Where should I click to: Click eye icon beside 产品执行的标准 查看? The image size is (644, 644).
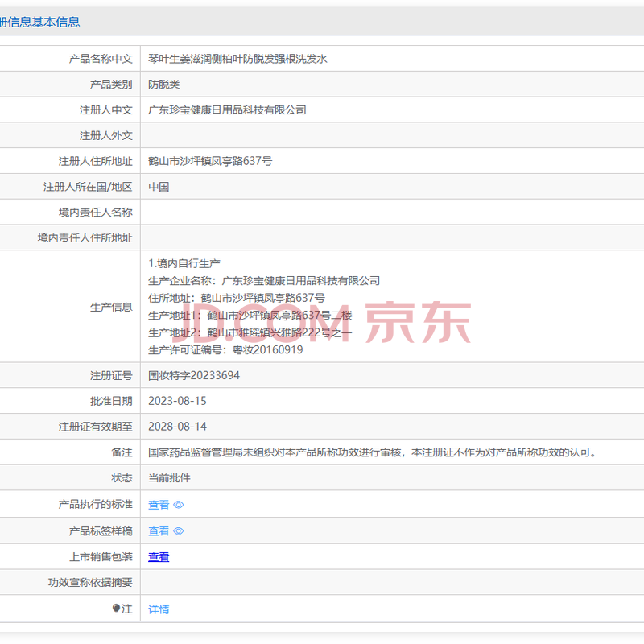178,505
